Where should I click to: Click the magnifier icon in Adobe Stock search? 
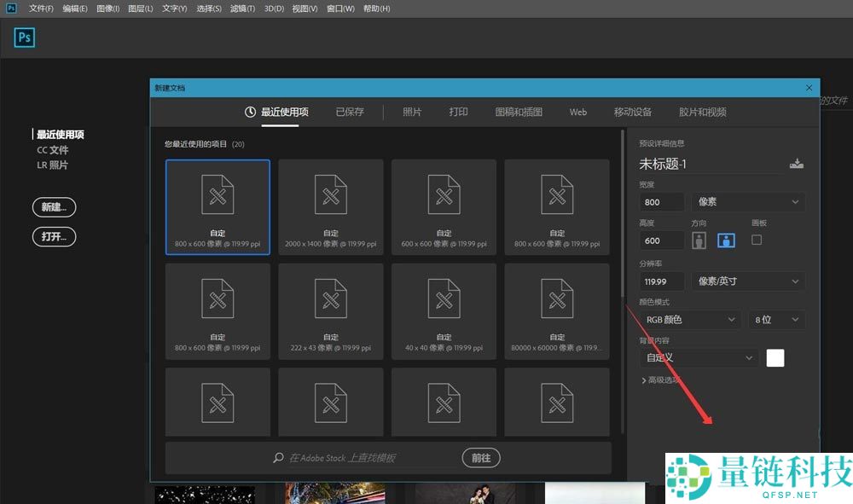277,458
